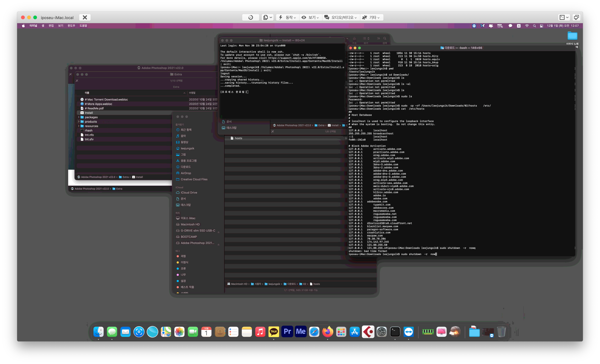Select AirDrop in Finder sidebar
Viewport: 600px width, 364px height.
point(186,173)
